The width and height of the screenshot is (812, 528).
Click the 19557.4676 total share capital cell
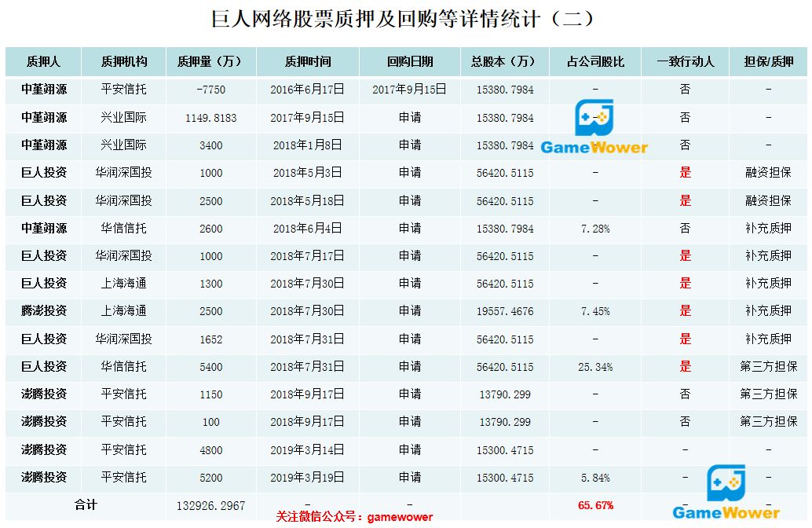click(505, 311)
